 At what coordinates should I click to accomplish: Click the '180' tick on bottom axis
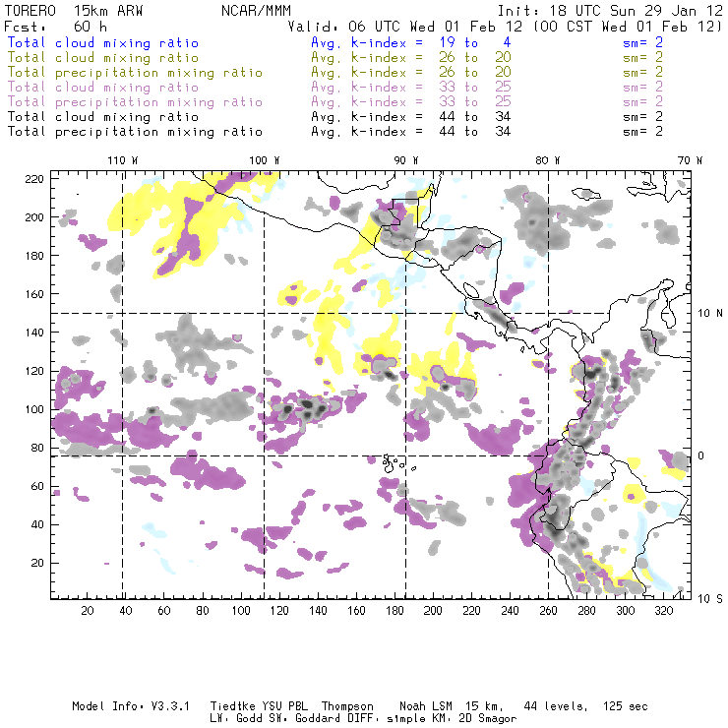[x=394, y=611]
